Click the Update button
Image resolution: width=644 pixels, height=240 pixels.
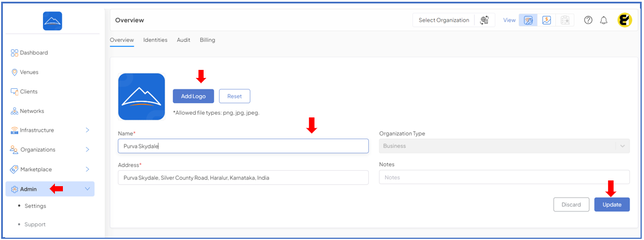(x=612, y=204)
